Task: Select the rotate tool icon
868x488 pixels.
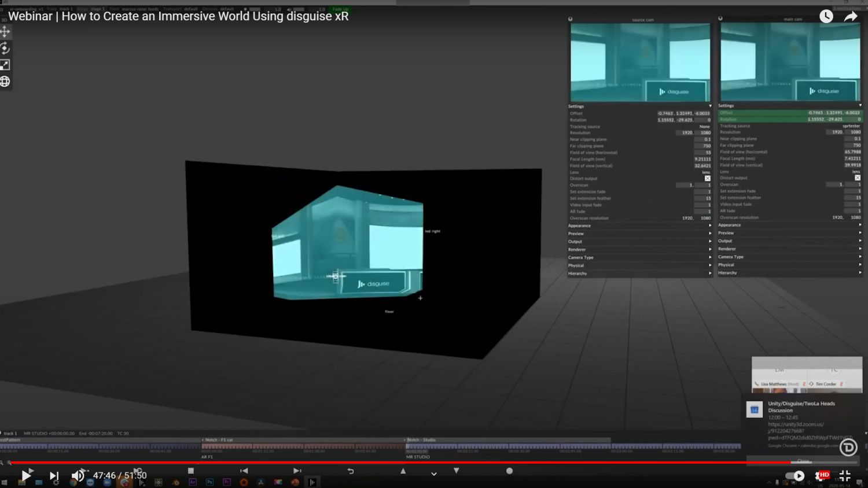Action: coord(5,49)
